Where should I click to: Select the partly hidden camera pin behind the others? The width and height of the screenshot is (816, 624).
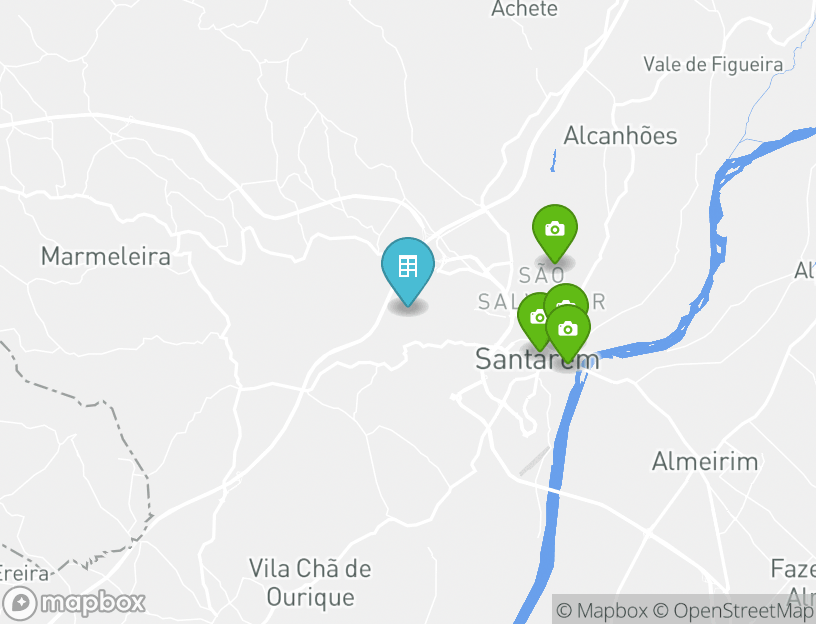coord(566,295)
